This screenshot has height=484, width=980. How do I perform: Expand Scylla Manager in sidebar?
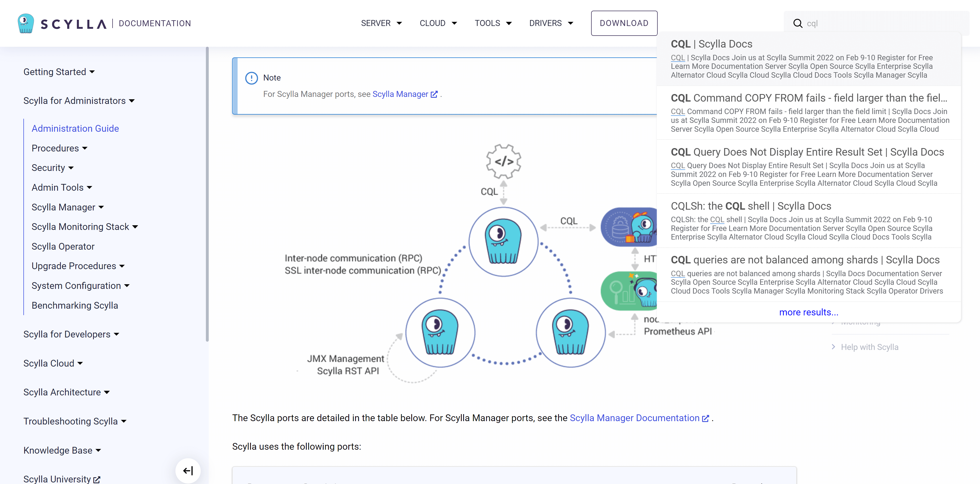click(x=68, y=207)
